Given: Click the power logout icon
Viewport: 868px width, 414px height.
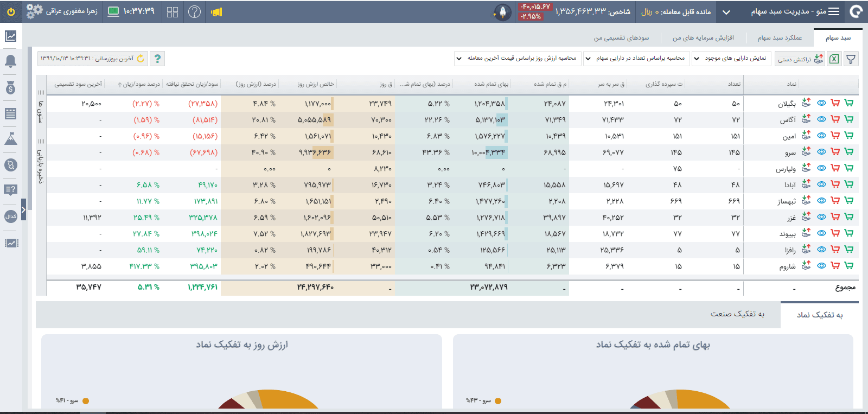Looking at the screenshot, I should coord(11,11).
